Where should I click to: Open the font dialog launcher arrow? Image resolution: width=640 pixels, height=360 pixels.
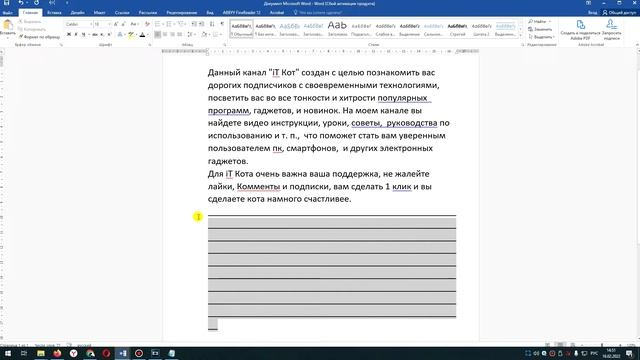[x=150, y=45]
